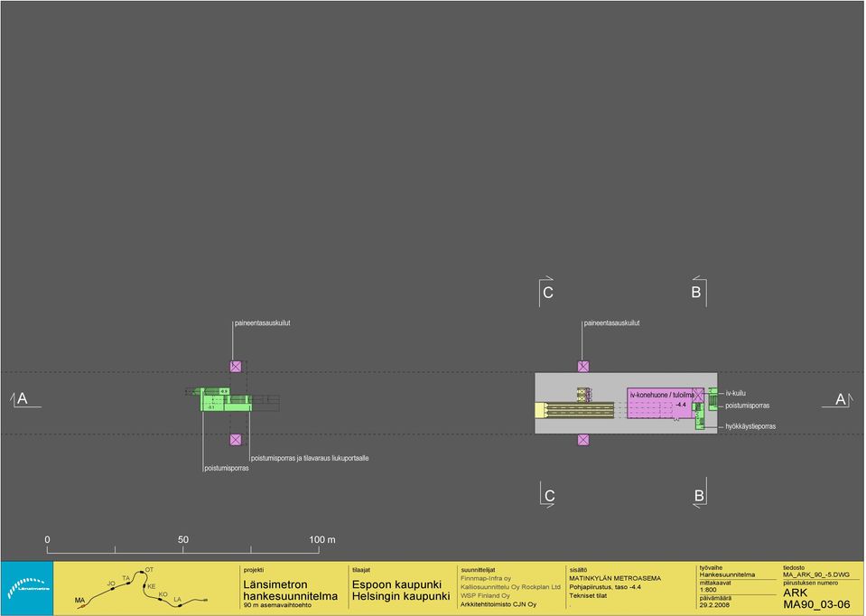Click upper pink shaft symbol above grey technical area
Image resolution: width=866 pixels, height=616 pixels.
(x=583, y=367)
